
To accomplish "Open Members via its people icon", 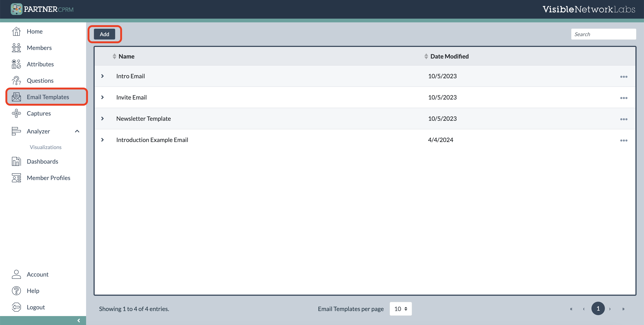I will pyautogui.click(x=16, y=48).
